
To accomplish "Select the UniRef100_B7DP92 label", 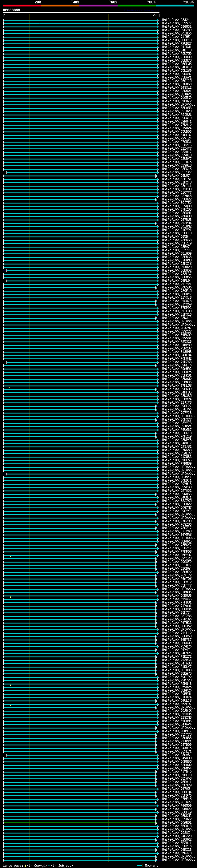I will 176,308.
